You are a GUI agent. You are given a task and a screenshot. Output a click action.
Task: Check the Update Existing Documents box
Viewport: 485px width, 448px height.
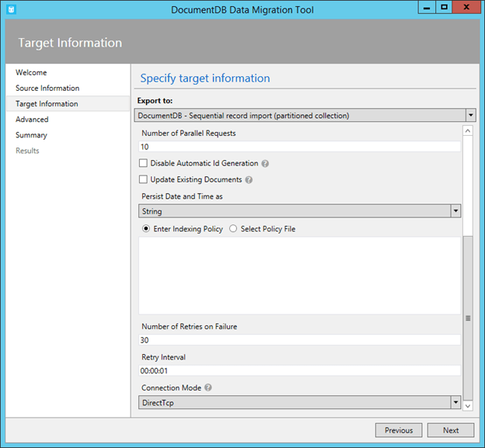[x=143, y=179]
